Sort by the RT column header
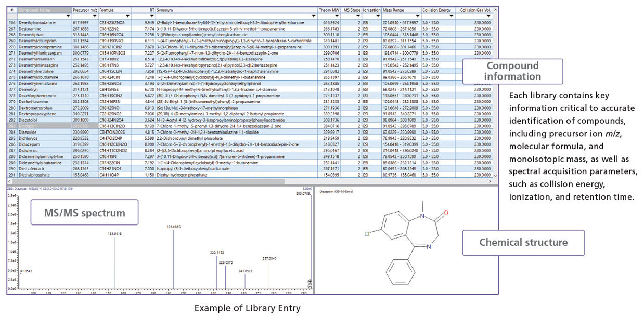This screenshot has height=317, width=644. pos(143,10)
